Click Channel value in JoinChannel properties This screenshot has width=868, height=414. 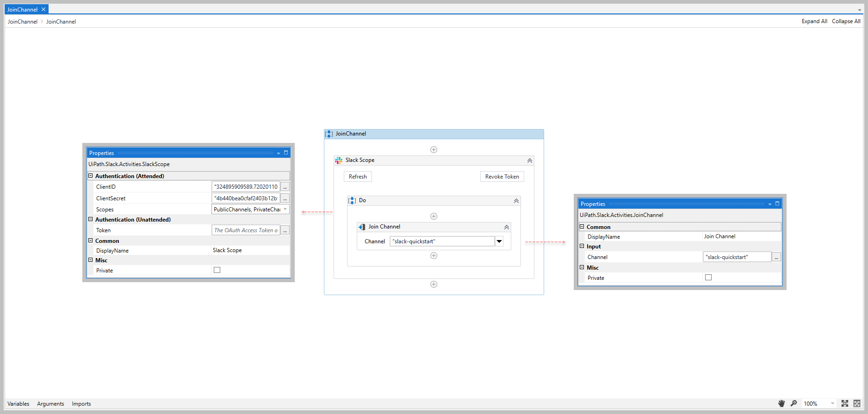[737, 257]
